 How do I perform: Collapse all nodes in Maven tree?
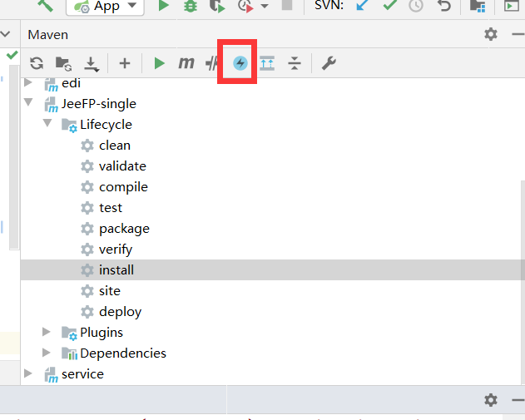[295, 63]
